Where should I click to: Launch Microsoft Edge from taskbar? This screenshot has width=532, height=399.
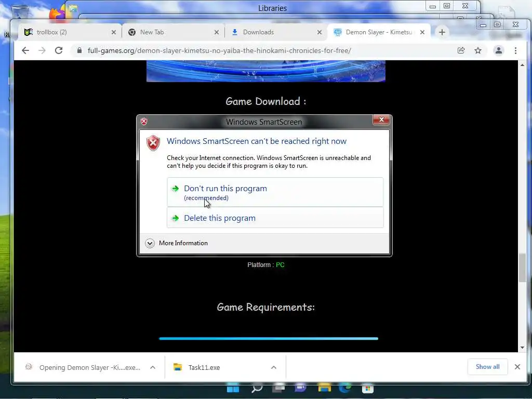345,389
